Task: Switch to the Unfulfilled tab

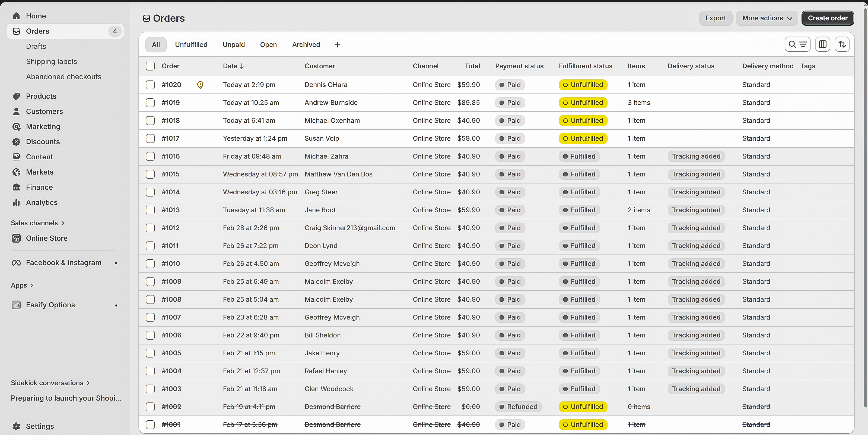Action: 191,45
